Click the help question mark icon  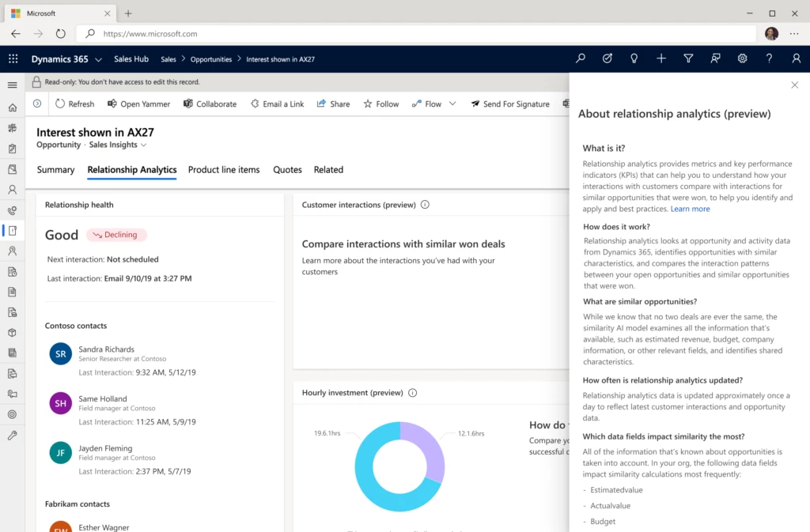coord(769,58)
